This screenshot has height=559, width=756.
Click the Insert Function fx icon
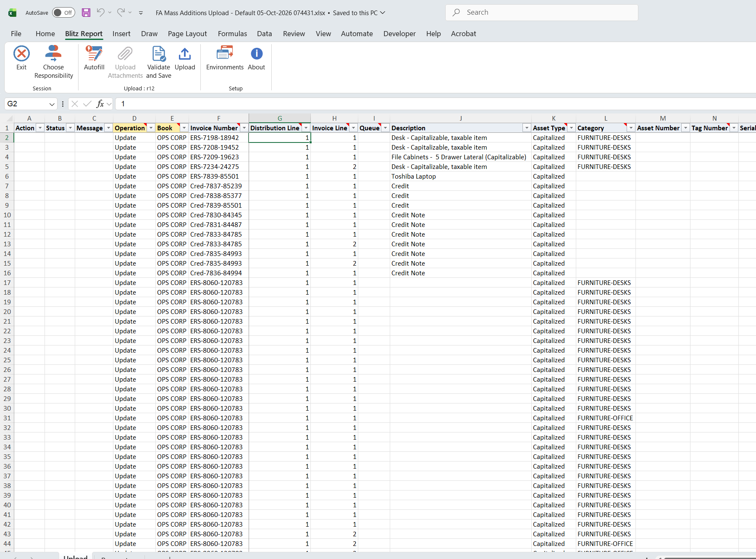point(100,104)
